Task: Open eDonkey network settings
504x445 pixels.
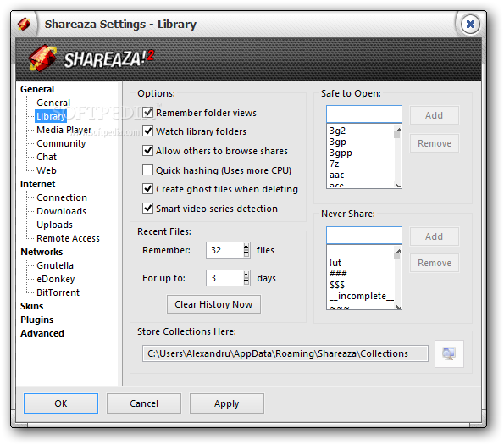Action: coord(56,279)
